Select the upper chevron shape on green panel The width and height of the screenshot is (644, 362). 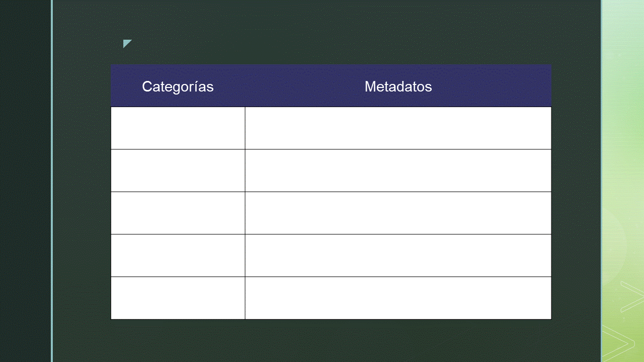(x=632, y=297)
